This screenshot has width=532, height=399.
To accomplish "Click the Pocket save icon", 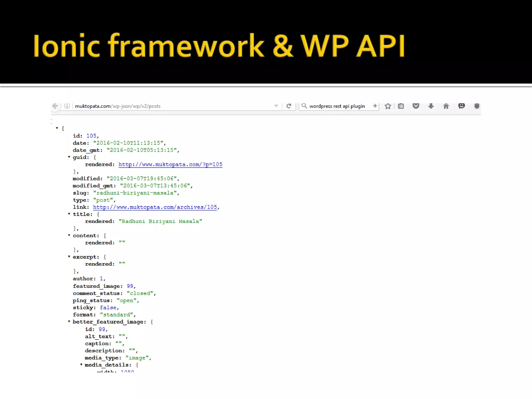I will [x=416, y=106].
